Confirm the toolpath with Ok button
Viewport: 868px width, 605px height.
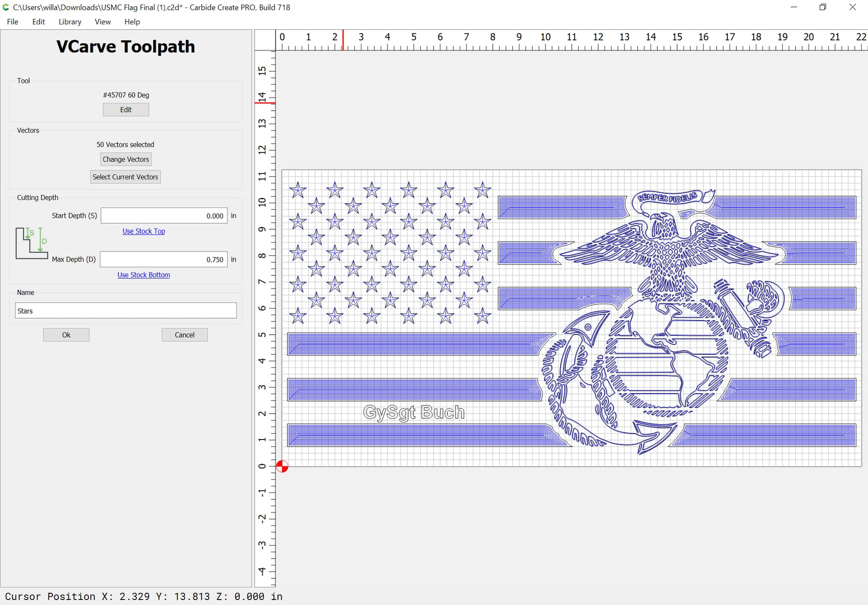point(66,335)
